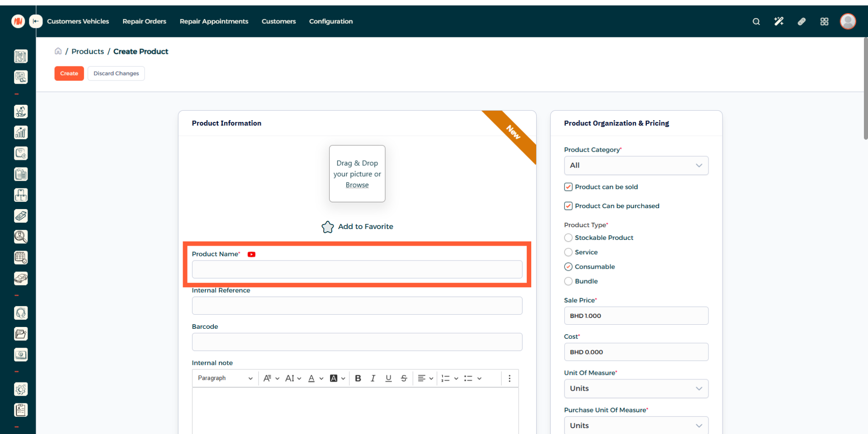Screen dimensions: 868x434
Task: Click the paperclip attachment icon in header
Action: [802, 22]
